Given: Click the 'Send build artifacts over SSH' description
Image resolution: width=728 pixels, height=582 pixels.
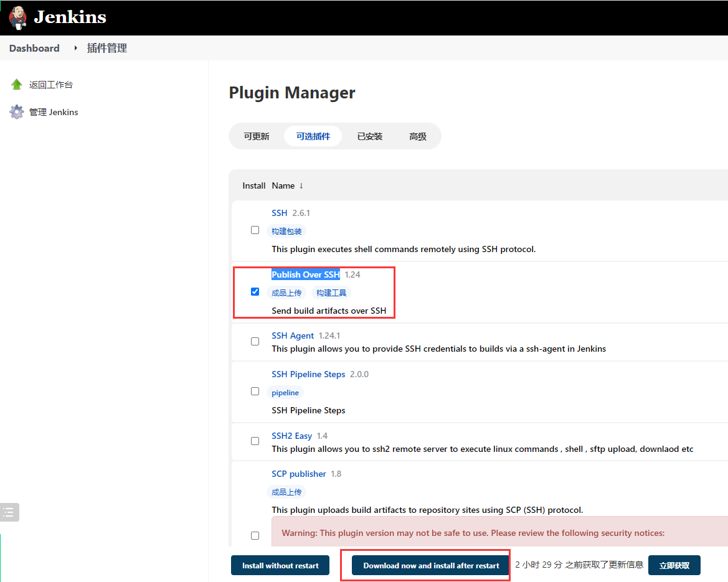Looking at the screenshot, I should click(329, 311).
